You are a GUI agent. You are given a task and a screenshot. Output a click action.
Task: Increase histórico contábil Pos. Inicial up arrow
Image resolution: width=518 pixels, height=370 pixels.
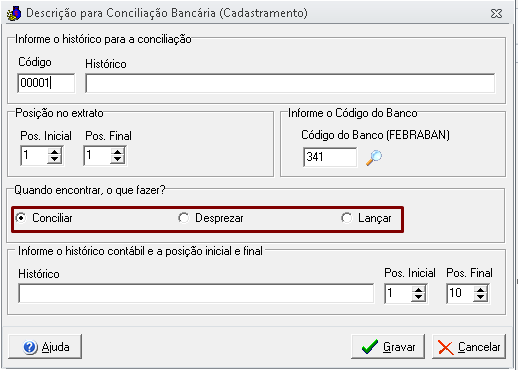(x=418, y=290)
